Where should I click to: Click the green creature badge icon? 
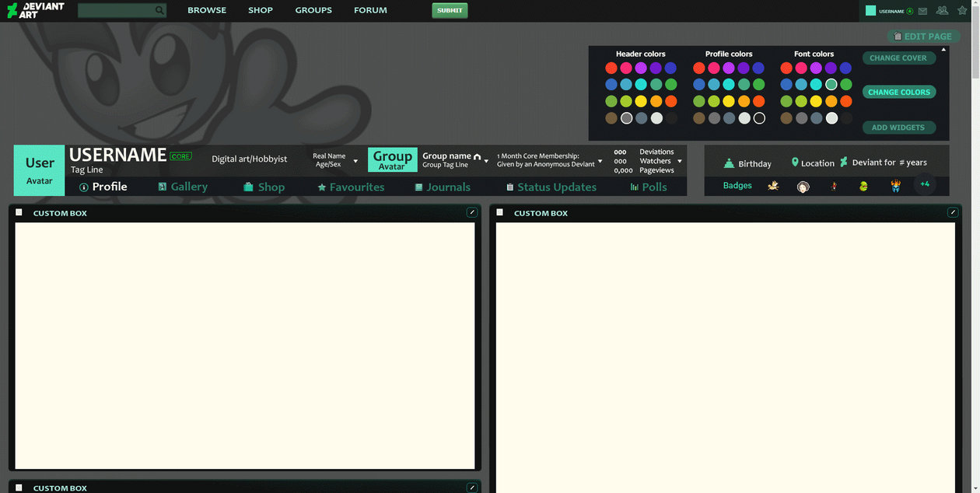click(863, 187)
